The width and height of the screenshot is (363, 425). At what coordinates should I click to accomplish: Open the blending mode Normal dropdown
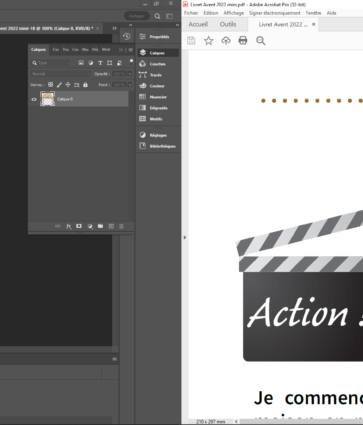pyautogui.click(x=60, y=74)
